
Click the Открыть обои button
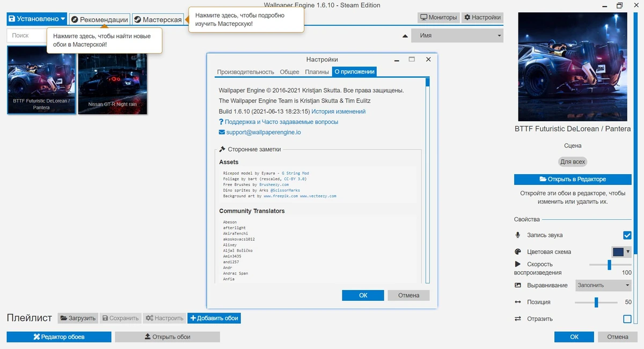(x=167, y=337)
